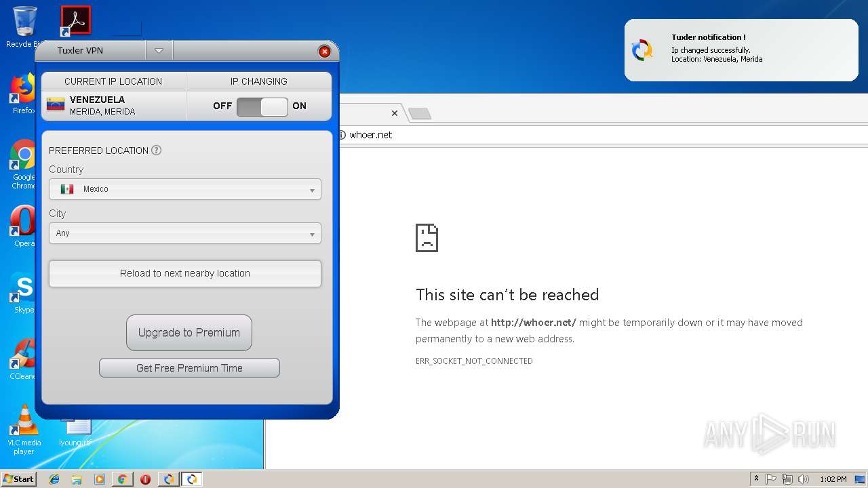
Task: Open the City dropdown set to Any
Action: [x=184, y=233]
